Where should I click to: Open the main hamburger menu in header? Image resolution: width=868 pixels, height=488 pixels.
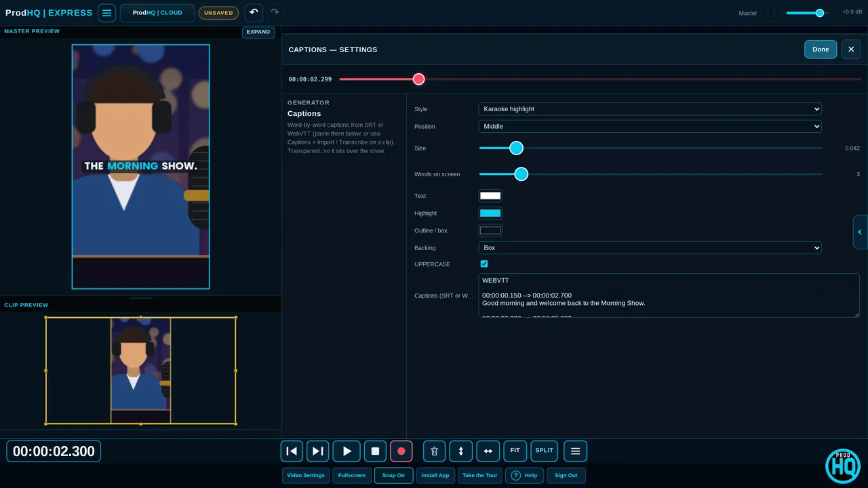[106, 13]
